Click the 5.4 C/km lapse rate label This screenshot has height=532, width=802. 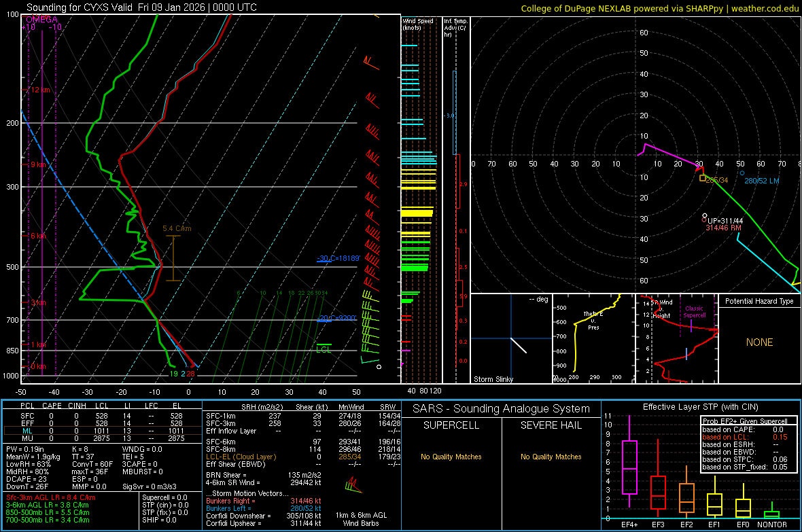[177, 229]
